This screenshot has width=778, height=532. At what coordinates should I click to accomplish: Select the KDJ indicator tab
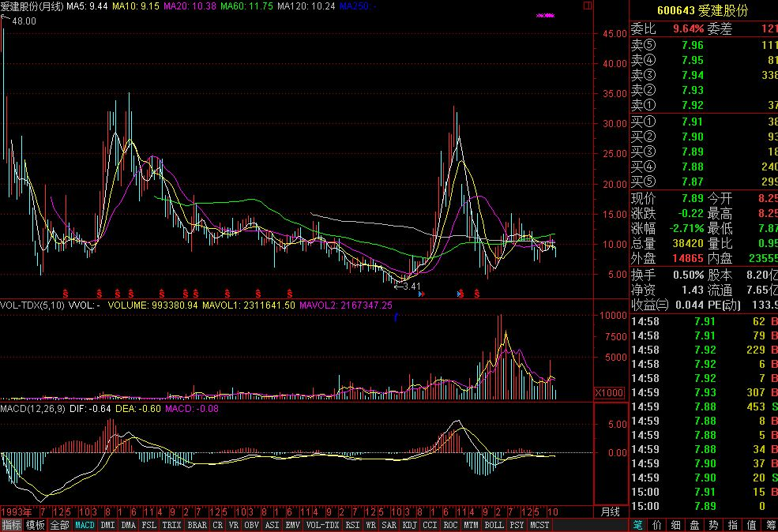coord(409,525)
